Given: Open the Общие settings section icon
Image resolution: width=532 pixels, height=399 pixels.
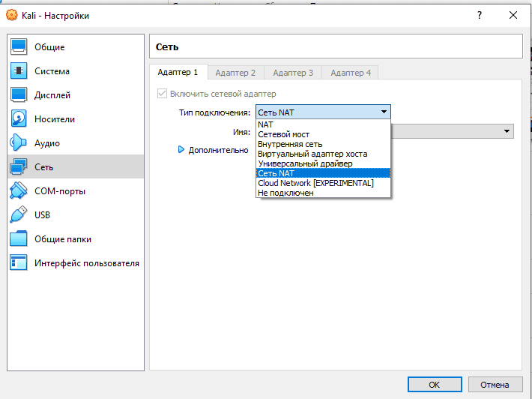Looking at the screenshot, I should pyautogui.click(x=19, y=47).
